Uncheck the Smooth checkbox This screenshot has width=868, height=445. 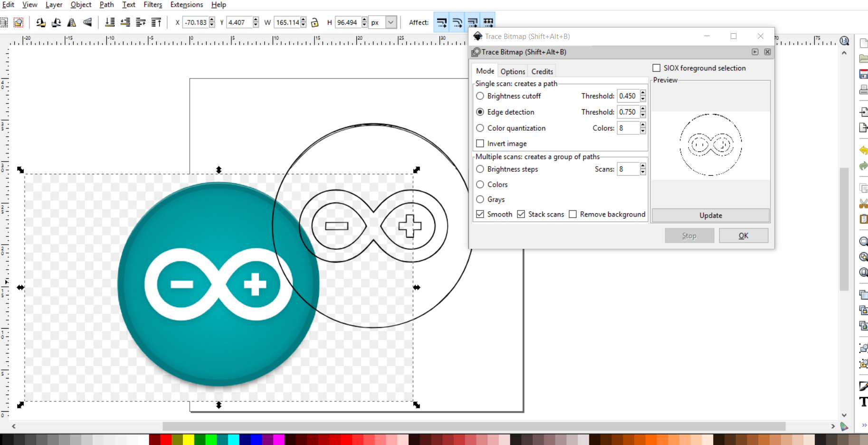(x=480, y=214)
